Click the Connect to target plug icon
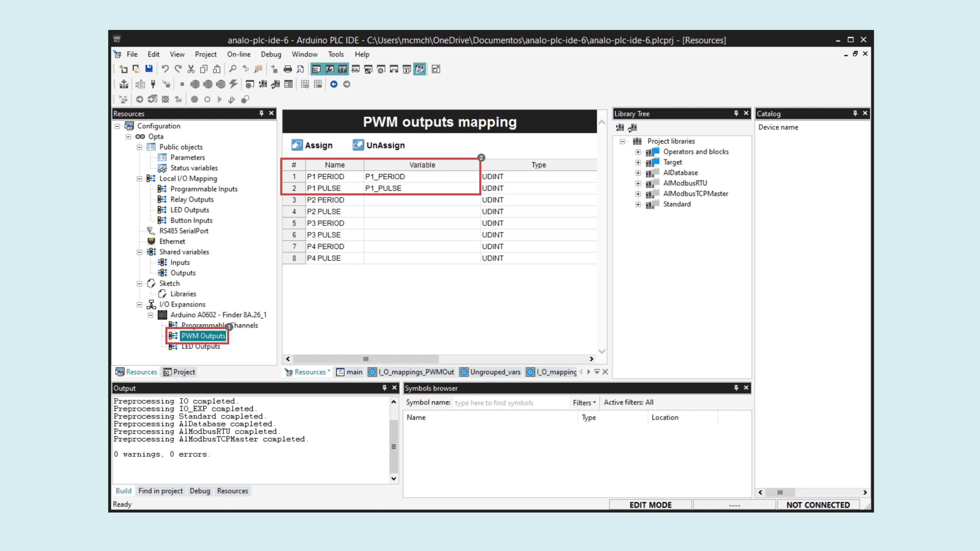 pyautogui.click(x=153, y=84)
